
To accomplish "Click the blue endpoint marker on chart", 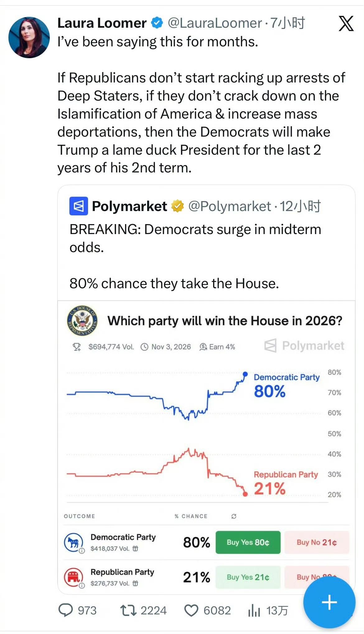I will [x=245, y=374].
